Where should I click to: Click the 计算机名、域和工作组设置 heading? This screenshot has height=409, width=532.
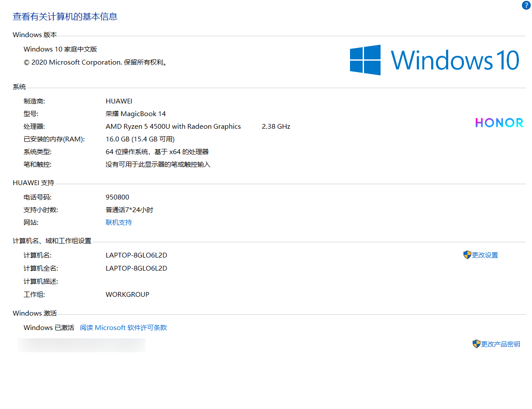point(52,241)
